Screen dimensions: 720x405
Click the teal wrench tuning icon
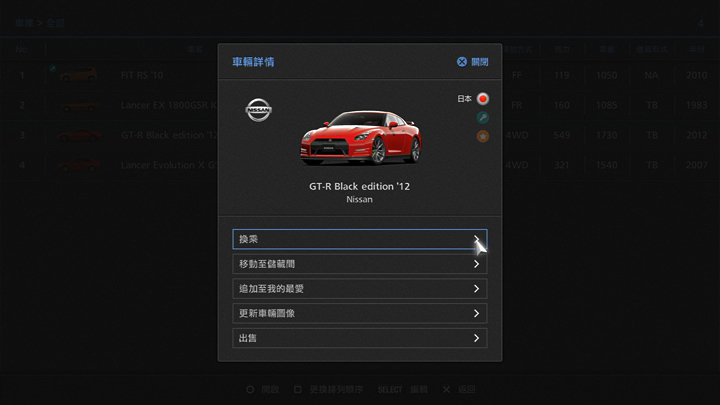(x=483, y=118)
